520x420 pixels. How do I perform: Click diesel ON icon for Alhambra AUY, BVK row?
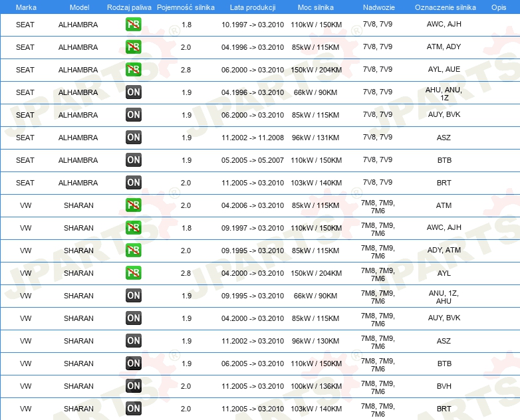133,115
